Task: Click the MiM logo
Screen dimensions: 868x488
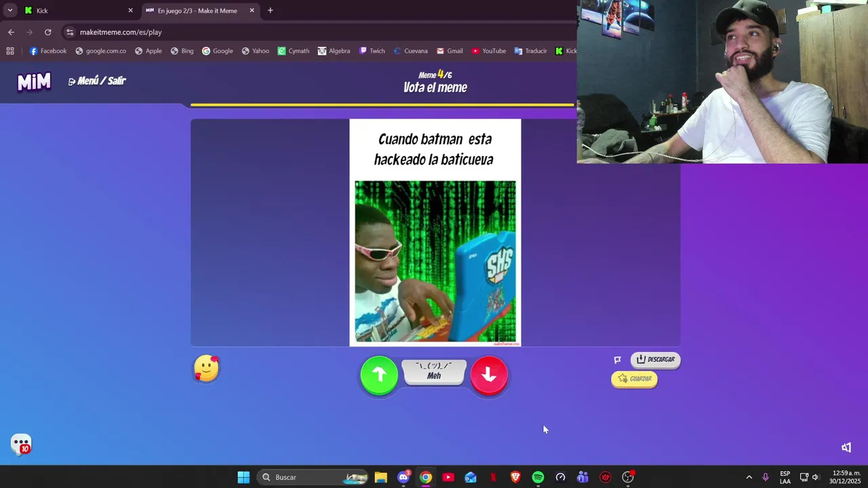Action: [34, 81]
